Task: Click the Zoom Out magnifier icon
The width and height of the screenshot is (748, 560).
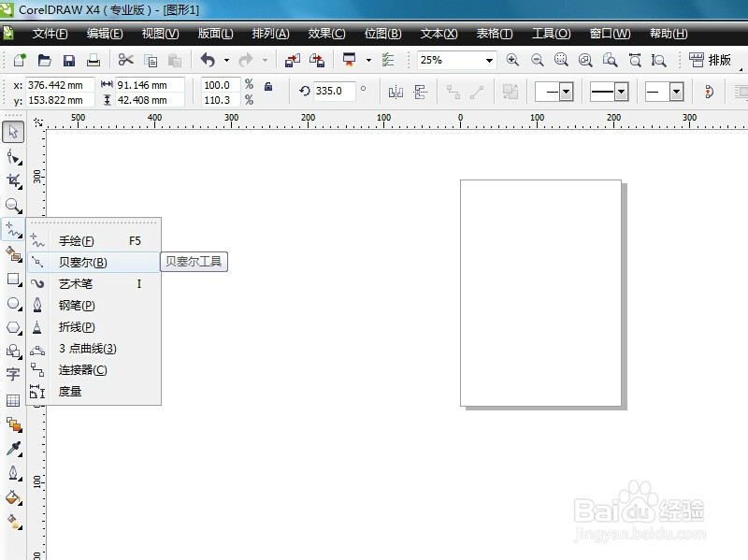Action: pyautogui.click(x=537, y=60)
